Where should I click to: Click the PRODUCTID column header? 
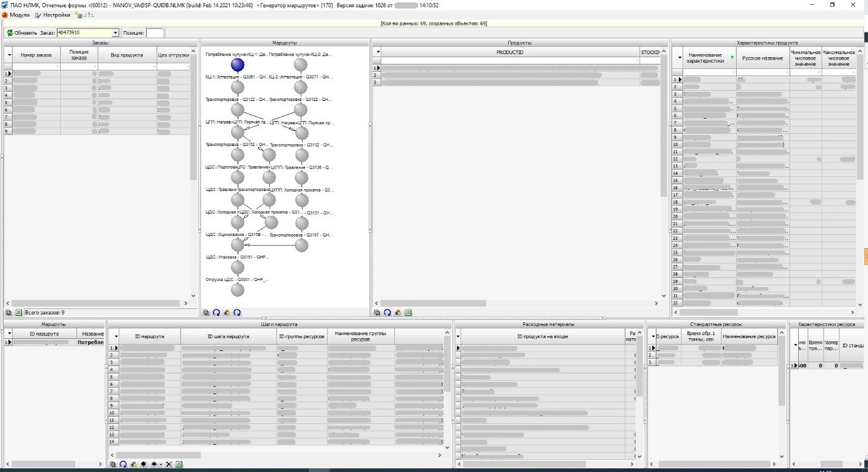[511, 52]
